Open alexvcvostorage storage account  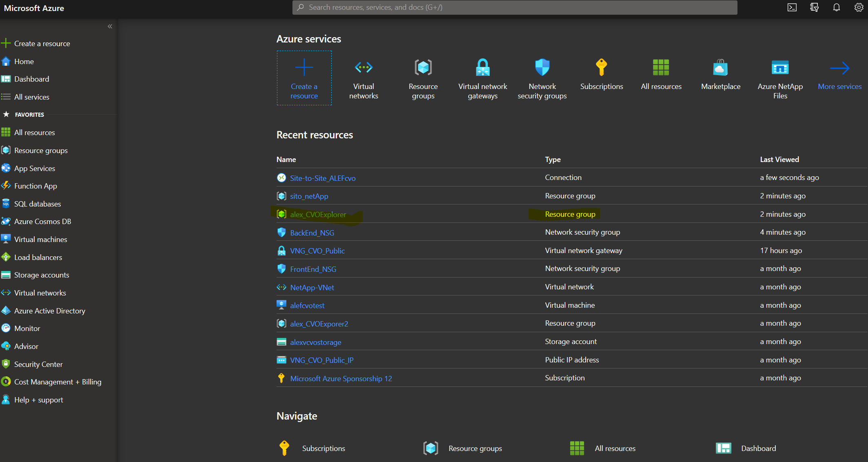[315, 342]
